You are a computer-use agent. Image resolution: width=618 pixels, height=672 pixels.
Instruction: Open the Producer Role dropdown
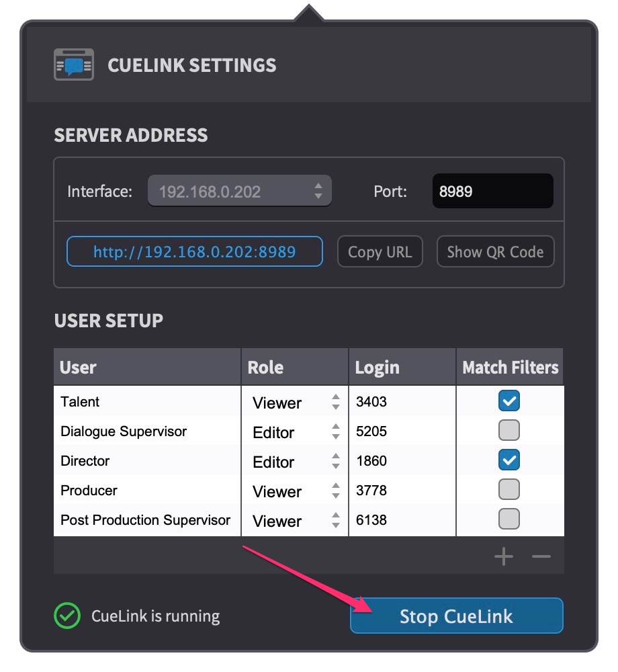coord(295,491)
